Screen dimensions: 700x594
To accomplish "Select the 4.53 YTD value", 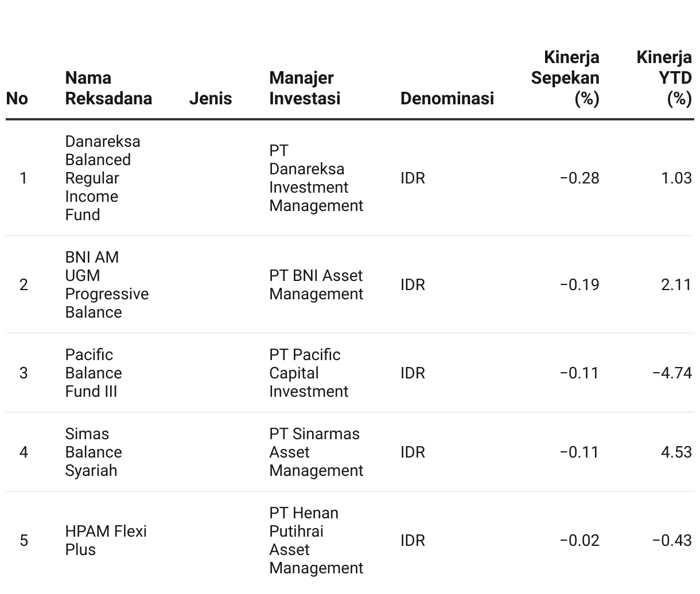I will (676, 452).
